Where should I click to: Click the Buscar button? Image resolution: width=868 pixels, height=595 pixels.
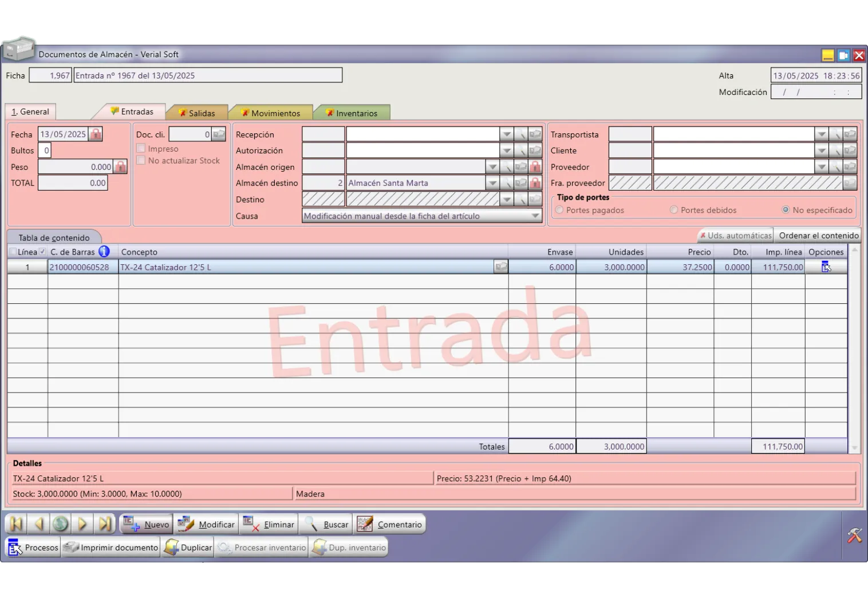pos(326,524)
